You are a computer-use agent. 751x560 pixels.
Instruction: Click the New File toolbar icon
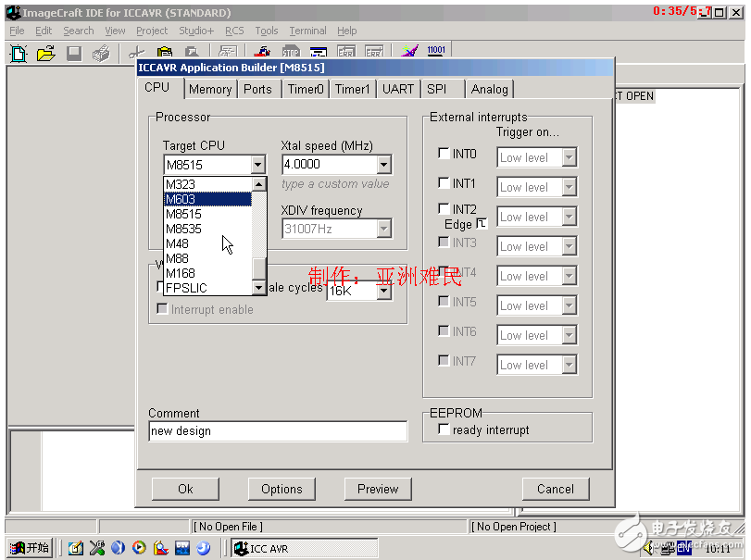(19, 54)
